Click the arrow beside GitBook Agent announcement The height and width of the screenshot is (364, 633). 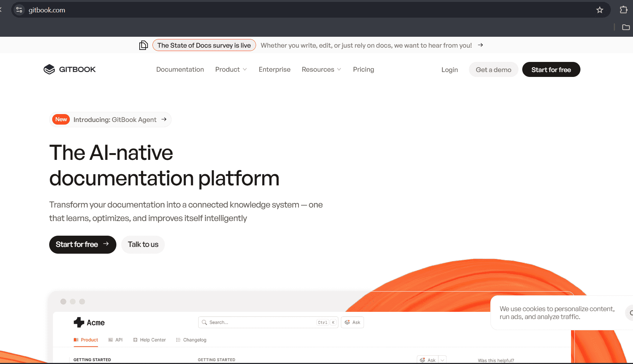[x=164, y=119]
